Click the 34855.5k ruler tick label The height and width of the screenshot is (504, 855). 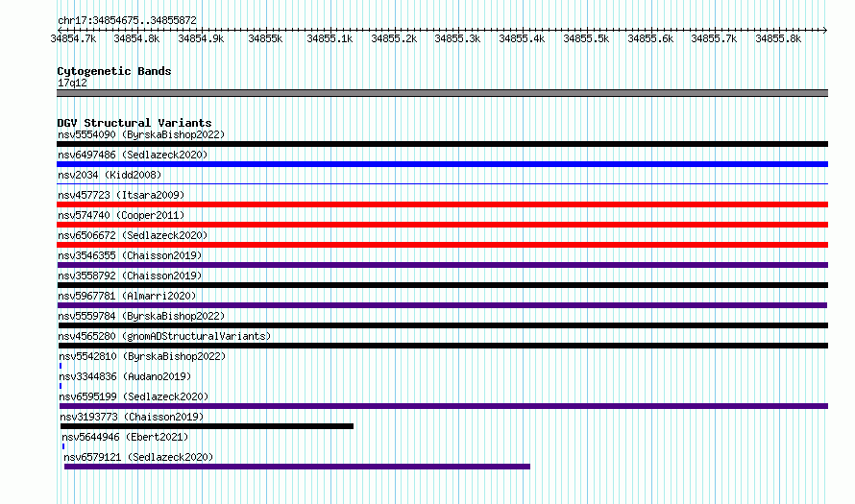pyautogui.click(x=586, y=38)
